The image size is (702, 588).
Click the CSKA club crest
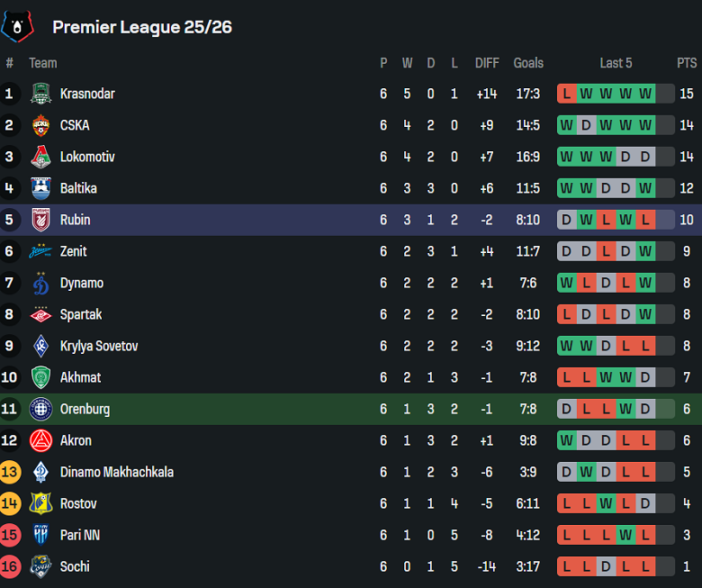[x=40, y=125]
